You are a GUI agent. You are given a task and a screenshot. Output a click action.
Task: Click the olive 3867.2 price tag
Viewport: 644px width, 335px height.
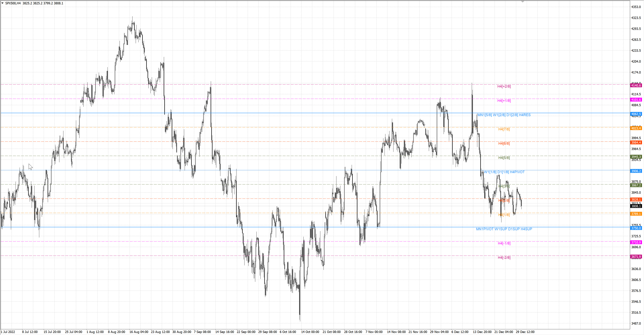pyautogui.click(x=636, y=185)
